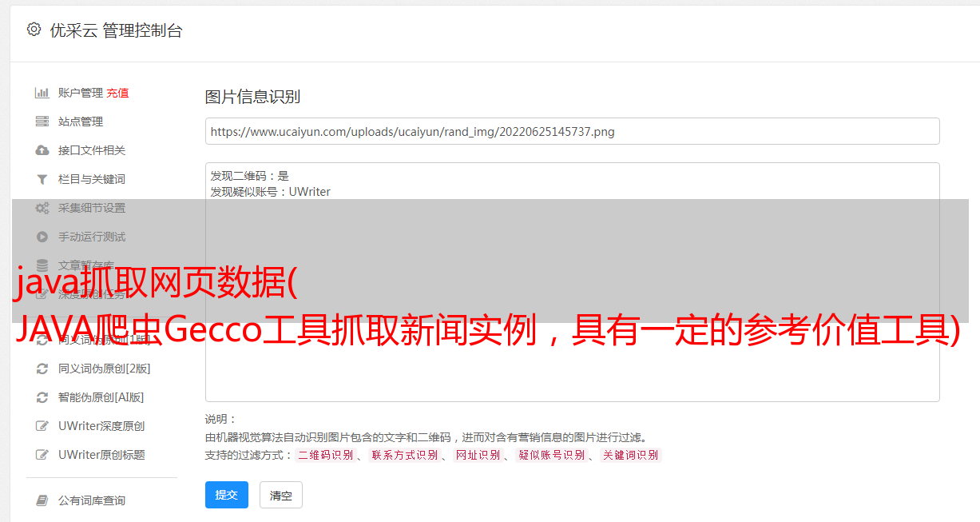The width and height of the screenshot is (980, 522).
Task: Click the book icon for 公有词库查询
Action: tap(42, 500)
